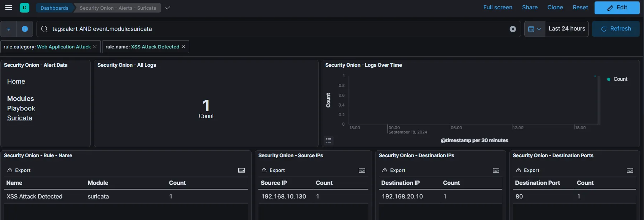Open the saved filter options menu
The width and height of the screenshot is (644, 220).
(9, 29)
